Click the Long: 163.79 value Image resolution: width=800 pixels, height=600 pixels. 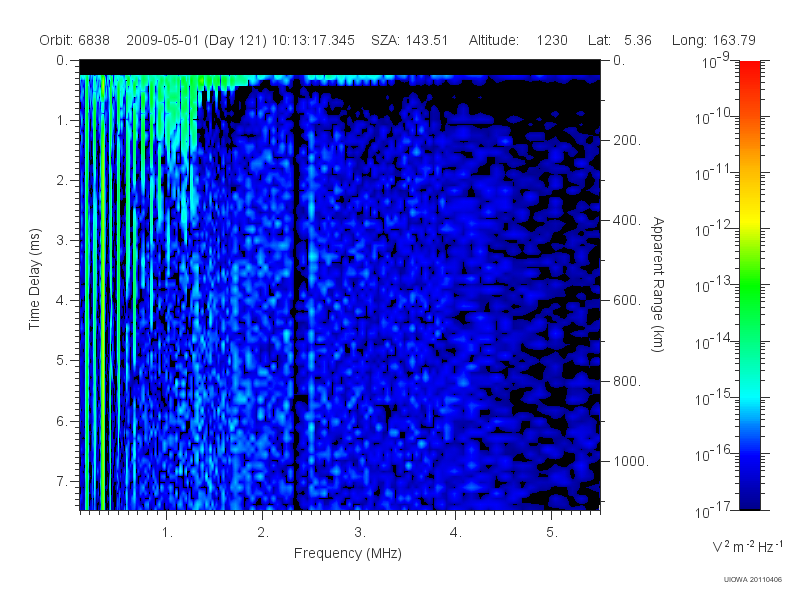point(714,40)
